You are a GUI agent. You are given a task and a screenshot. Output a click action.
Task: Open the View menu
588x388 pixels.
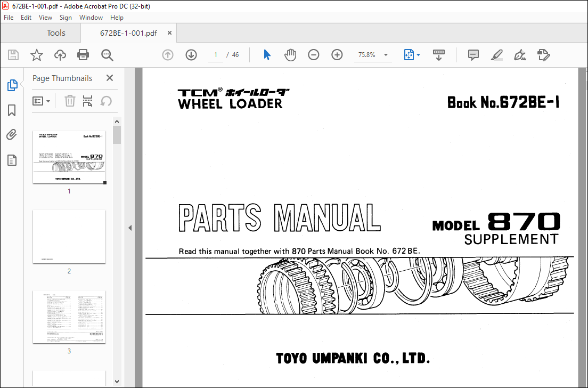tap(45, 18)
